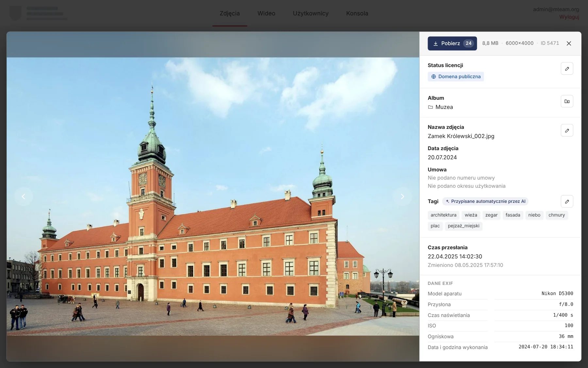Image resolution: width=588 pixels, height=368 pixels.
Task: Open the Użytkownicy tab
Action: [x=311, y=13]
